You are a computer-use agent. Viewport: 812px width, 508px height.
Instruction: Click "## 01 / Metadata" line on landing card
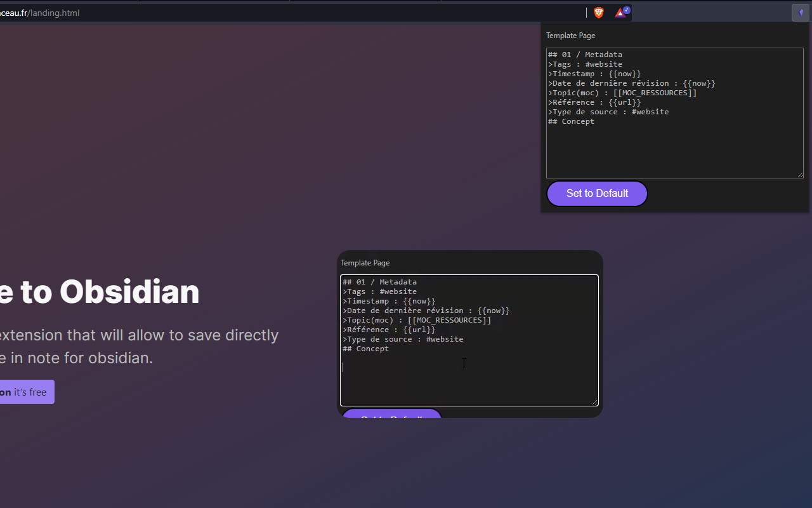(x=379, y=282)
